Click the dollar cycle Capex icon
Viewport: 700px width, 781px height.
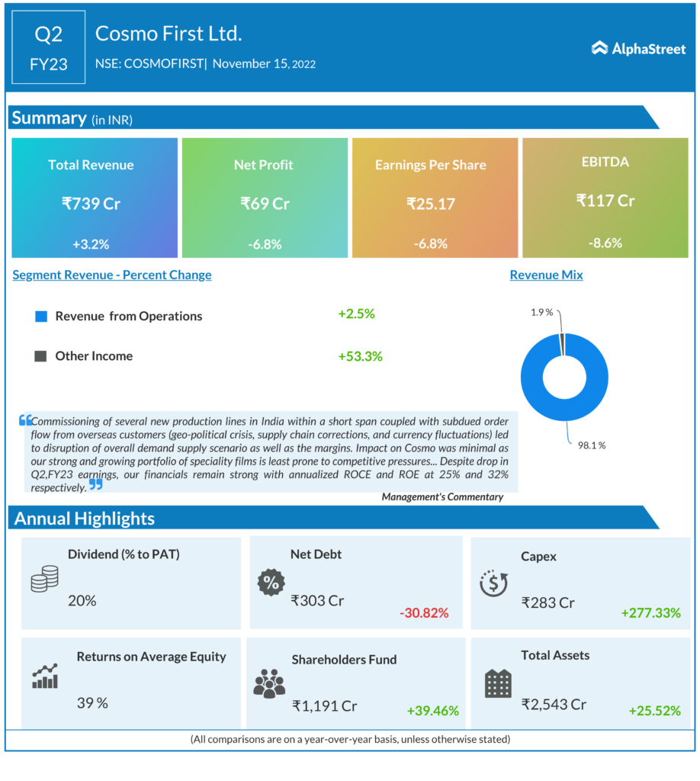point(493,583)
